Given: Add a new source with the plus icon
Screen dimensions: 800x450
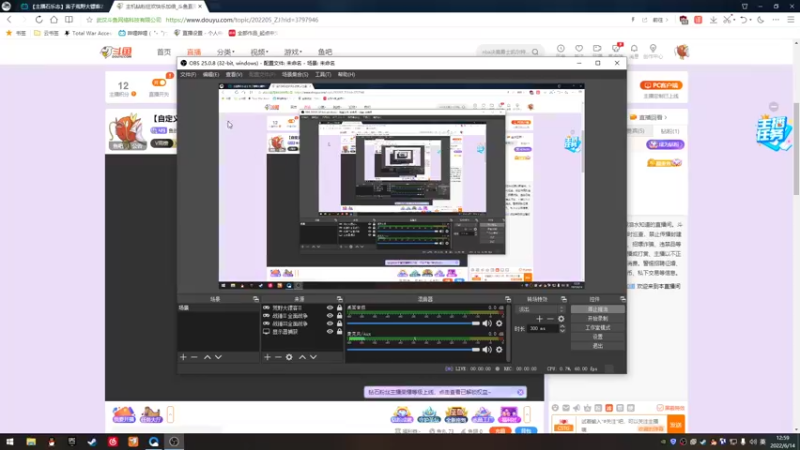Looking at the screenshot, I should [267, 357].
